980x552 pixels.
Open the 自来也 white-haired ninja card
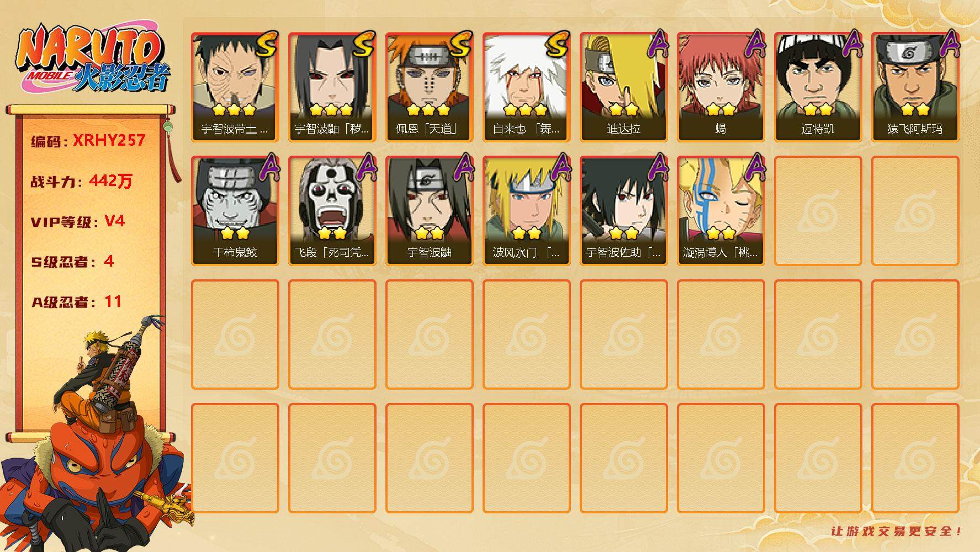tap(526, 87)
